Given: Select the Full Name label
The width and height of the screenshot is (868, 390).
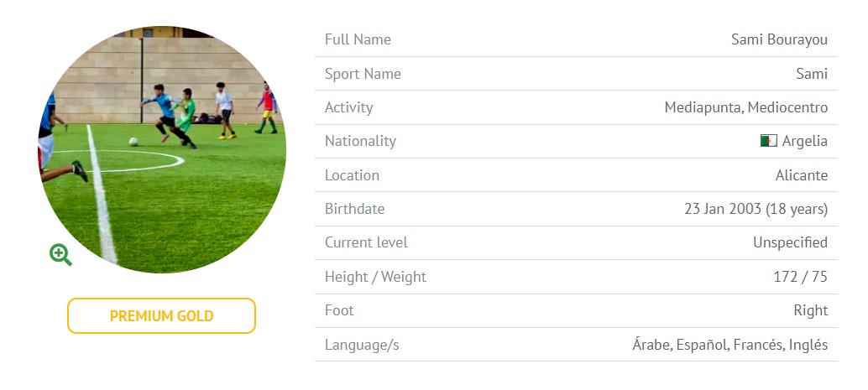Looking at the screenshot, I should (x=358, y=39).
